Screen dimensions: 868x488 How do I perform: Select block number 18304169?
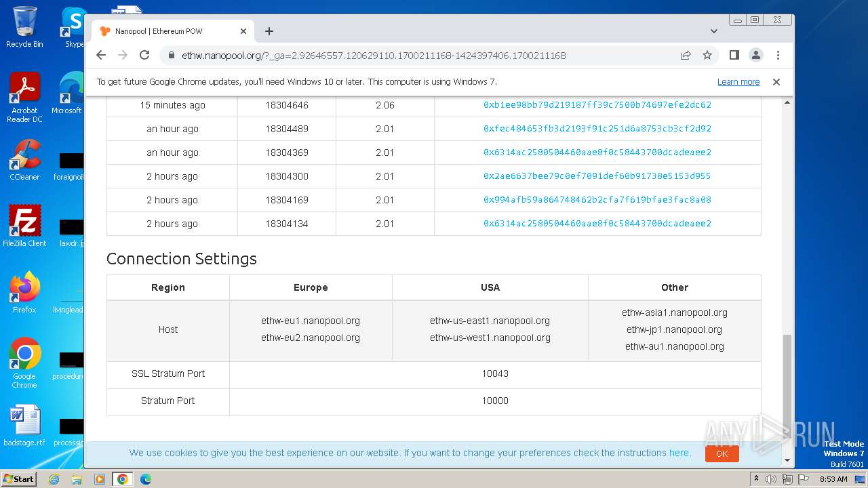(x=287, y=200)
